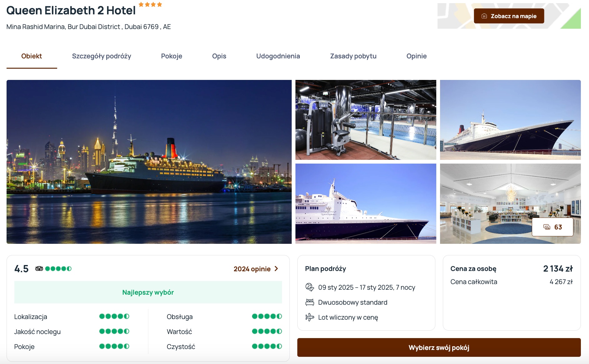Viewport: 589px width, 364px height.
Task: Click the Czystość rating bubbles
Action: (267, 346)
